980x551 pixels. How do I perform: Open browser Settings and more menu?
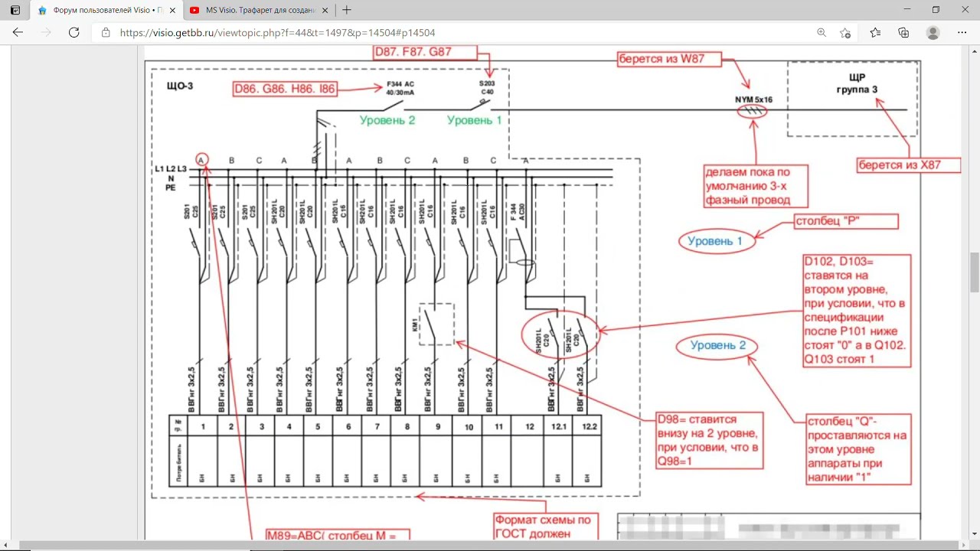tap(962, 33)
